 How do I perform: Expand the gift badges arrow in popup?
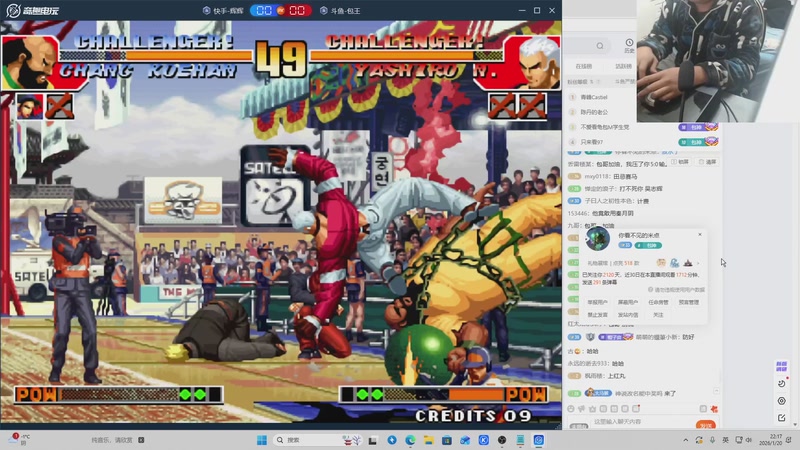(x=698, y=263)
